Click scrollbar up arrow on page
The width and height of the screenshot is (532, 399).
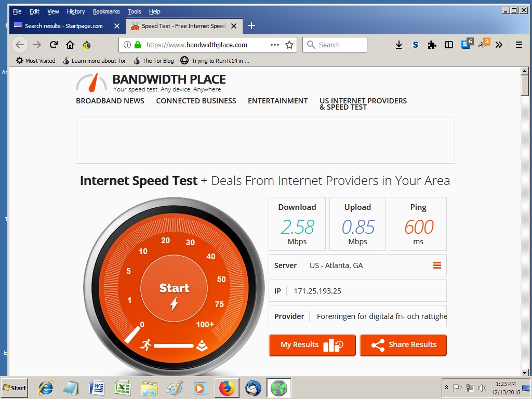point(525,71)
